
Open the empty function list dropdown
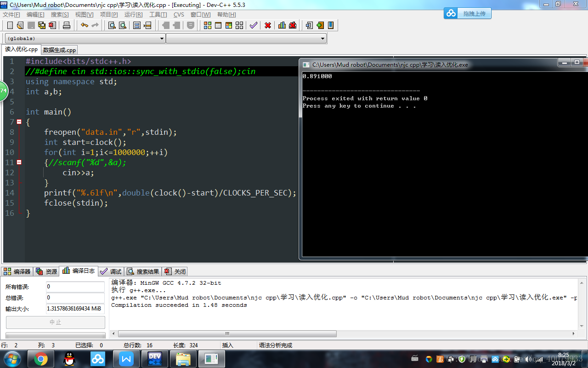pos(246,39)
